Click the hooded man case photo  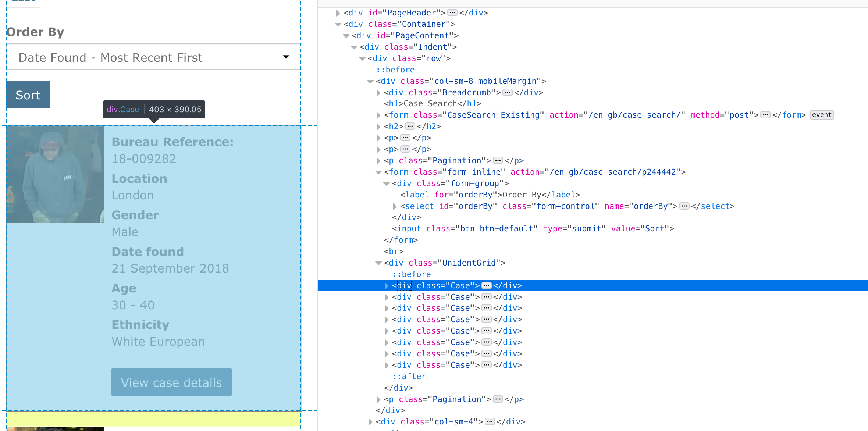[55, 174]
